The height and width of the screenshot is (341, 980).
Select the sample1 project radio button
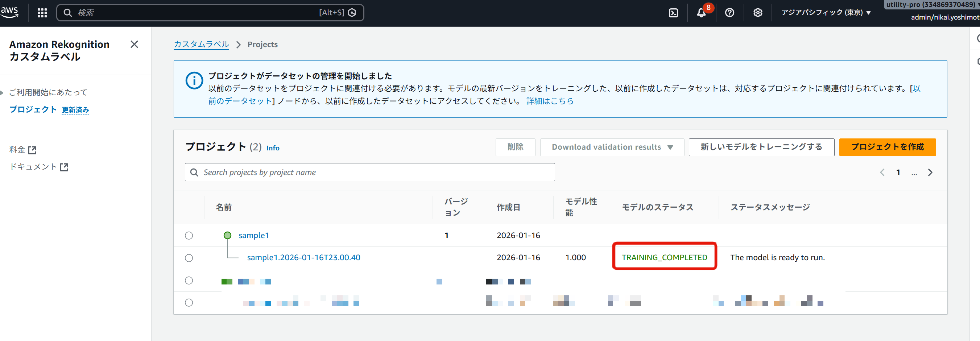point(189,236)
